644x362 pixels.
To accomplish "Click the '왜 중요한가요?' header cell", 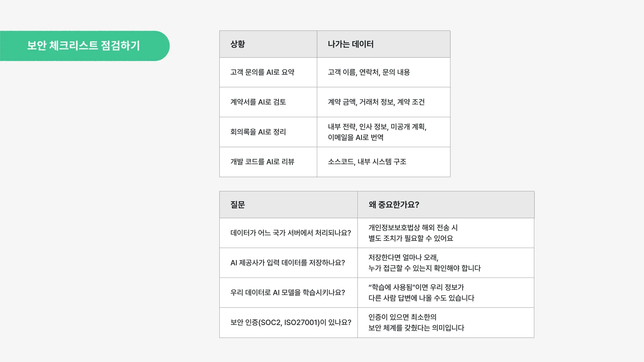I will 394,205.
